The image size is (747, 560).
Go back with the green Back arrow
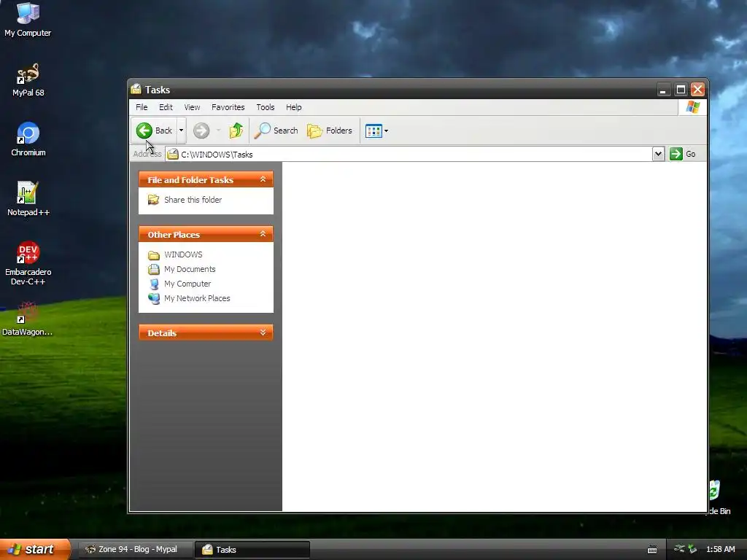click(x=154, y=131)
